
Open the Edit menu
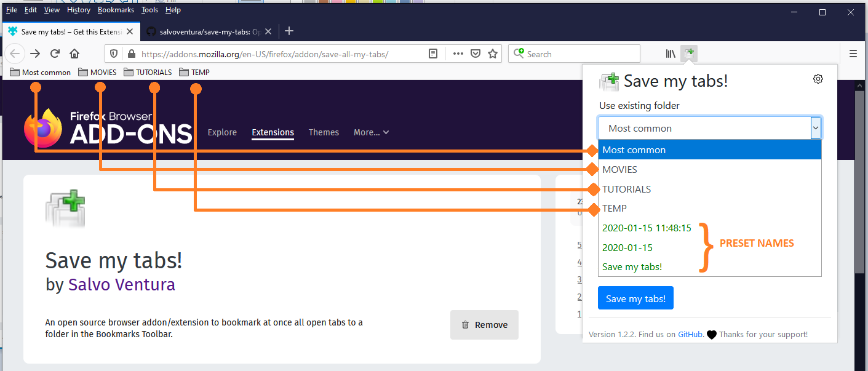point(31,10)
